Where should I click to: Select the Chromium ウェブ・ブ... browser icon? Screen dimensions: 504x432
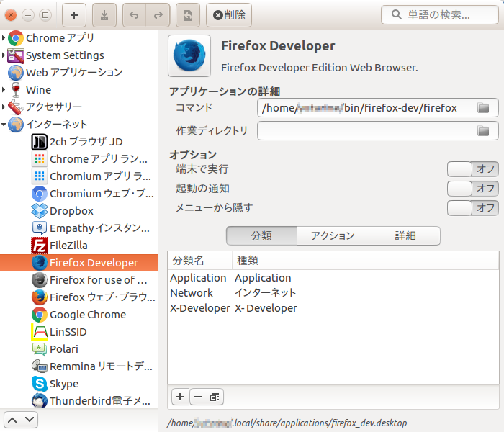[x=40, y=194]
